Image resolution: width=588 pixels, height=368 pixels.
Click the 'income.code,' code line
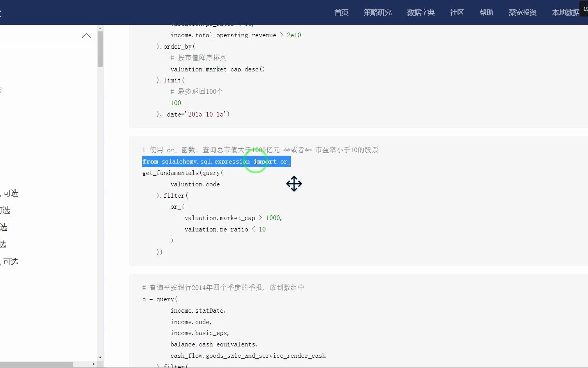(x=191, y=322)
